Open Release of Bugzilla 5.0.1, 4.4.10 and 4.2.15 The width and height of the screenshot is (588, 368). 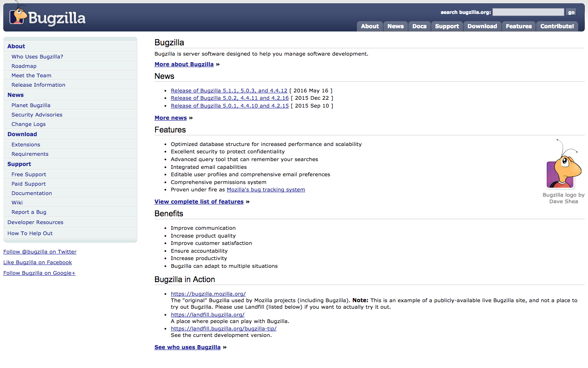(230, 106)
